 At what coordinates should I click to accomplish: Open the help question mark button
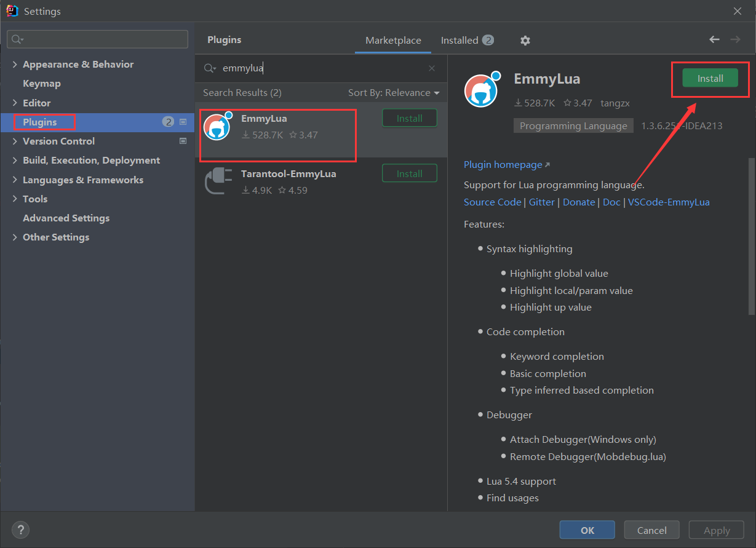[x=20, y=530]
